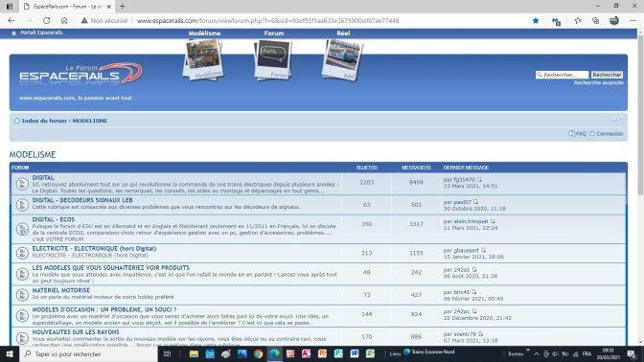
Task: Click the Rechercher search input field
Action: click(562, 75)
